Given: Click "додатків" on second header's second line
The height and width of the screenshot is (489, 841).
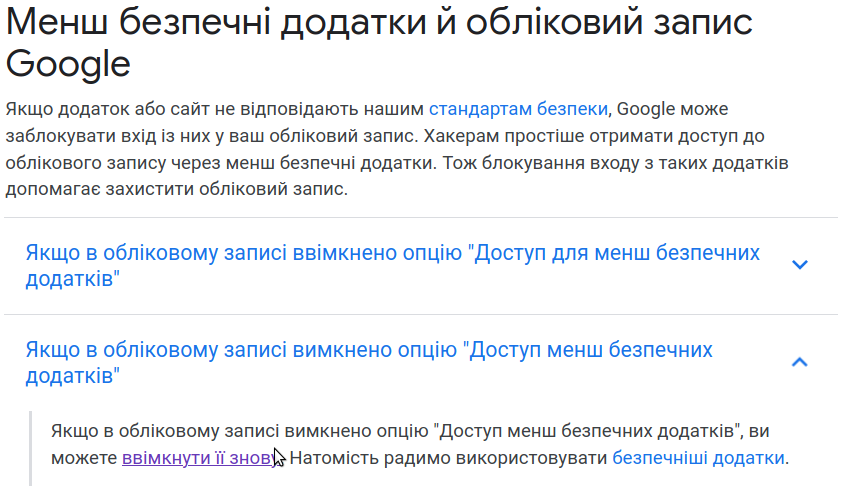Looking at the screenshot, I should [x=72, y=376].
